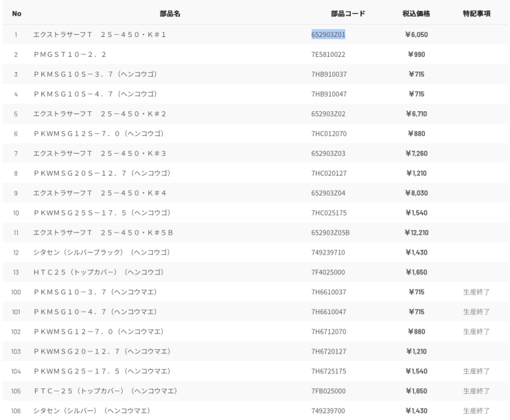Click part code 7H6725175
The image size is (510, 420).
[x=329, y=371]
